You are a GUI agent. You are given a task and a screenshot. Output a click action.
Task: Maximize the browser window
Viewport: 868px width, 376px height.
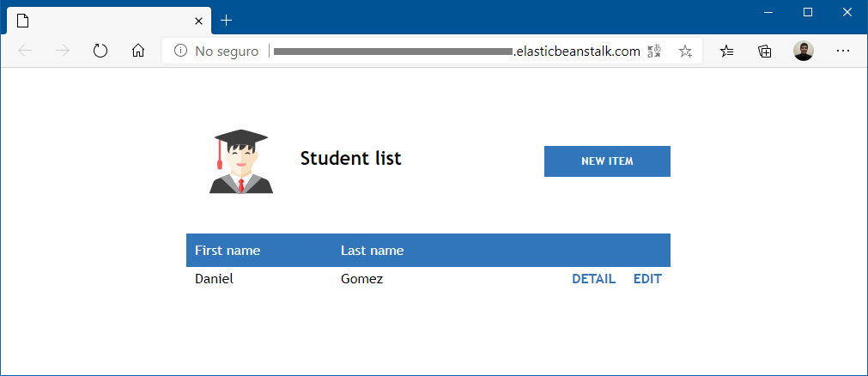point(807,12)
